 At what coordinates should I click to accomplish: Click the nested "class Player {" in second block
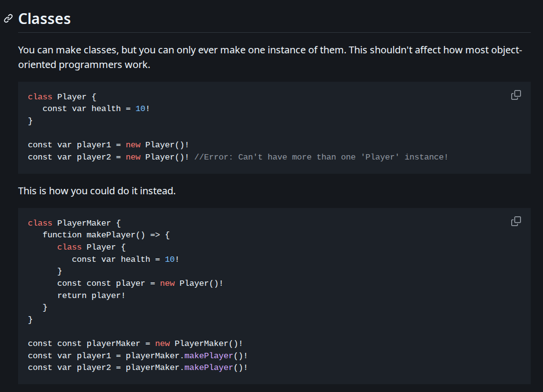[x=91, y=247]
